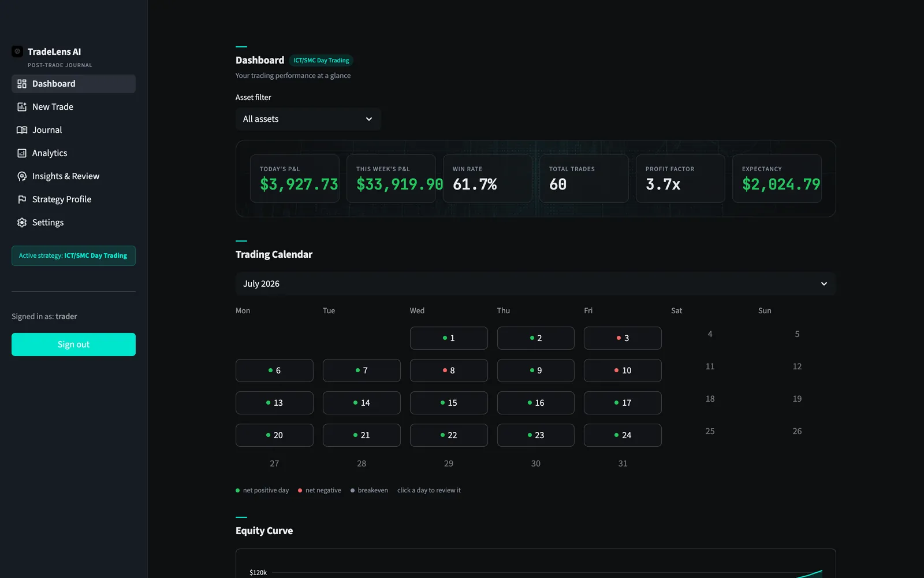
Task: Open the Journal section
Action: [73, 130]
